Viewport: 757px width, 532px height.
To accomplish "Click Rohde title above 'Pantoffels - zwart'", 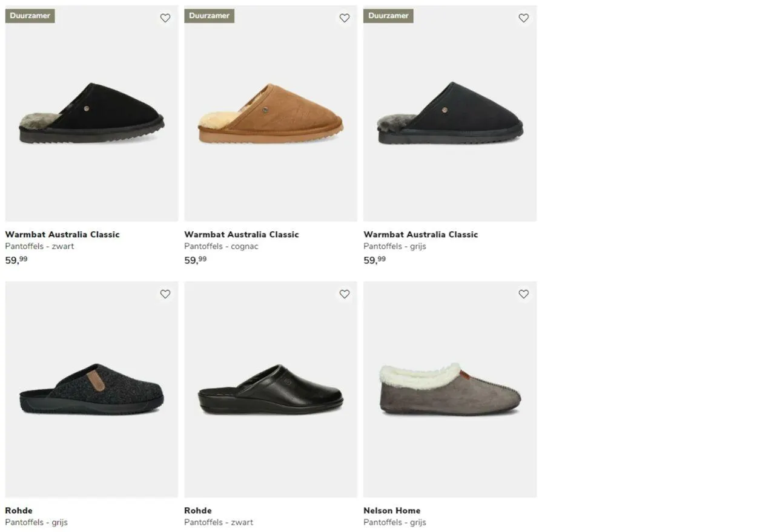I will 198,510.
